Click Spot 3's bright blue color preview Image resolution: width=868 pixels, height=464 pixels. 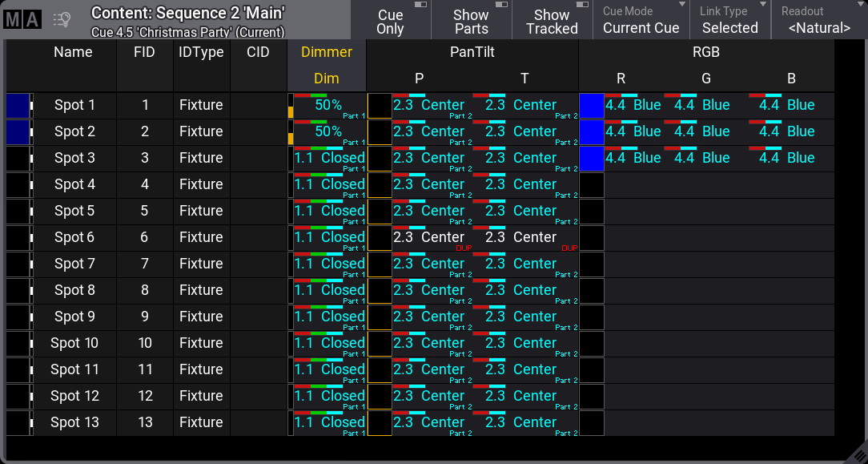591,159
